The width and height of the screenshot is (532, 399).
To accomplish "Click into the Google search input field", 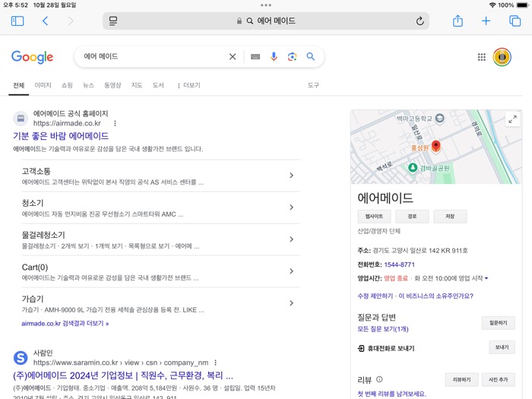I will (153, 56).
